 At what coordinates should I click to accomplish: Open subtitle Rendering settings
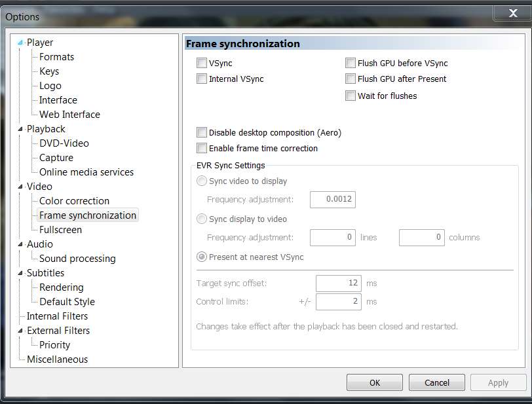click(x=62, y=287)
